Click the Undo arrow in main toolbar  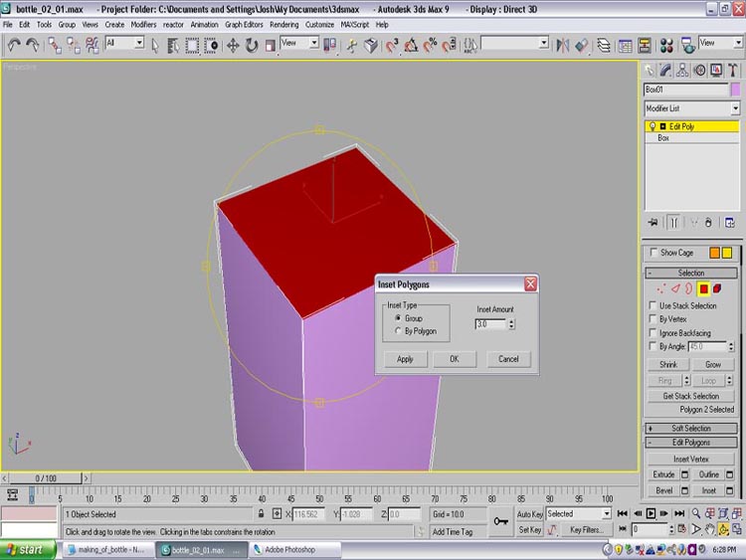point(13,45)
